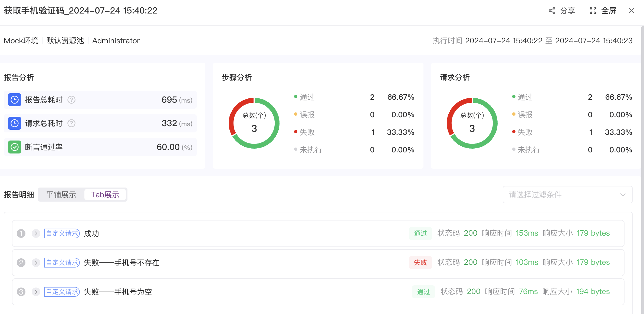Click 误报 legend item in 请求分析

pos(522,115)
